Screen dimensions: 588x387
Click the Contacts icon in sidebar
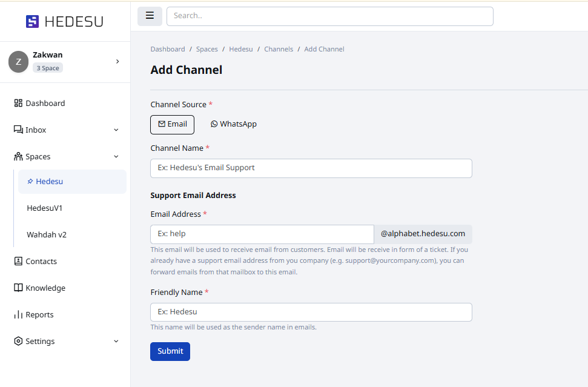pyautogui.click(x=18, y=261)
